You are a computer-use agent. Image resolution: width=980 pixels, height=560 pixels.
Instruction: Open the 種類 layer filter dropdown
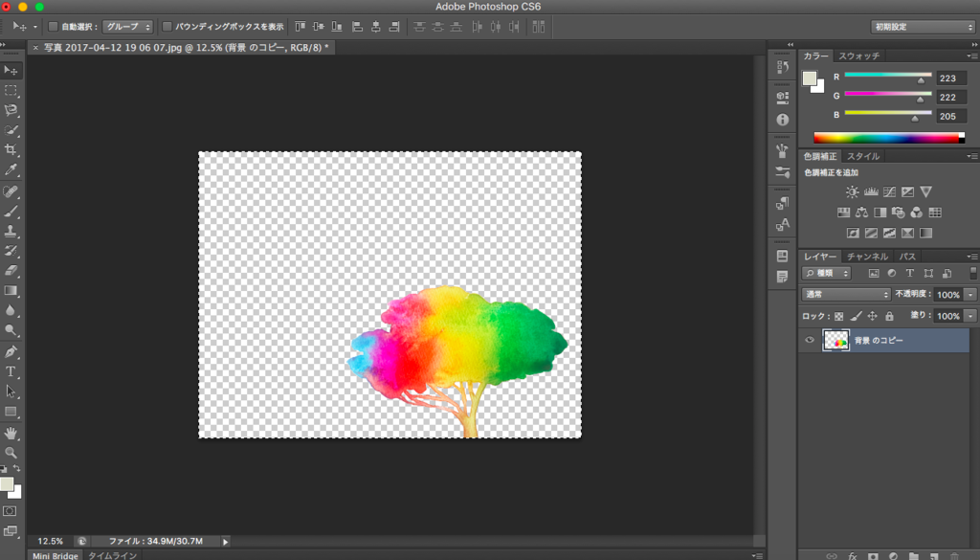click(826, 273)
